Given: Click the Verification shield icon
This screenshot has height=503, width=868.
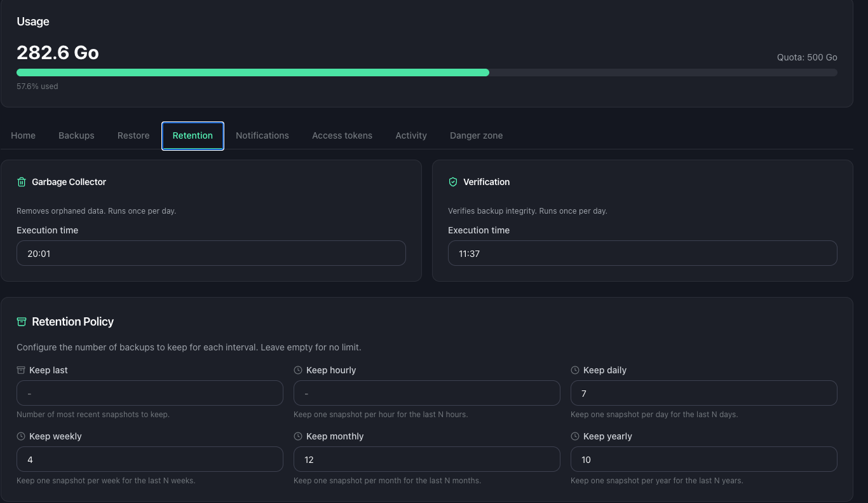Looking at the screenshot, I should [453, 182].
